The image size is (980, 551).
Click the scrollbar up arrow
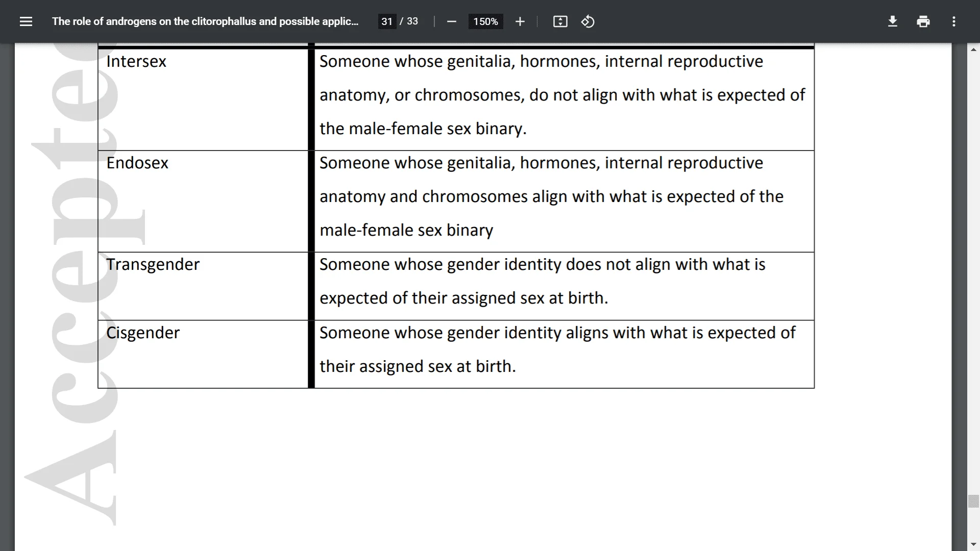pyautogui.click(x=973, y=49)
